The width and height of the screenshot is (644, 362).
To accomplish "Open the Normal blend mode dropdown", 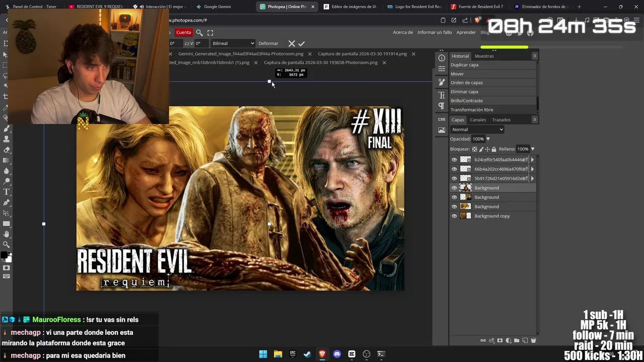I will coord(477,130).
